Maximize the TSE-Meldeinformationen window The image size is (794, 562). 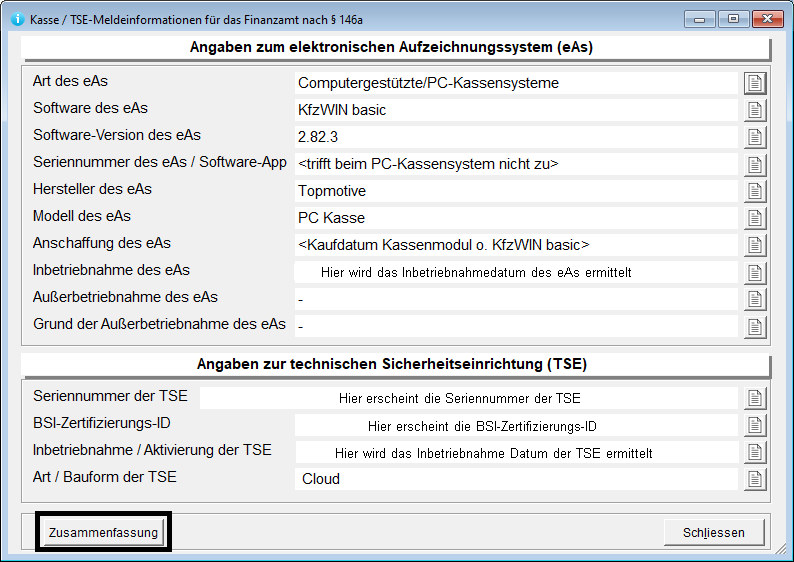(x=733, y=19)
